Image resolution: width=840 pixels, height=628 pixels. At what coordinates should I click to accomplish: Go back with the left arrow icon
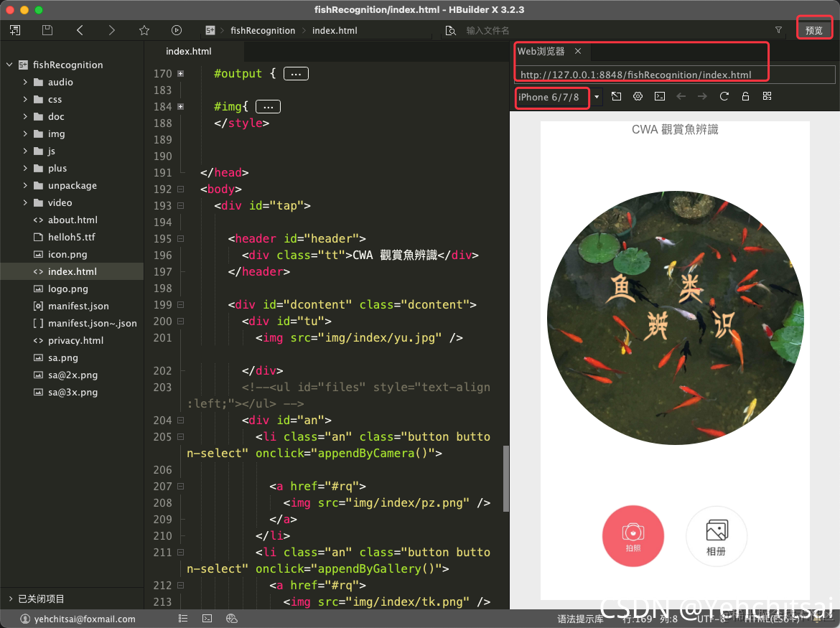point(80,31)
